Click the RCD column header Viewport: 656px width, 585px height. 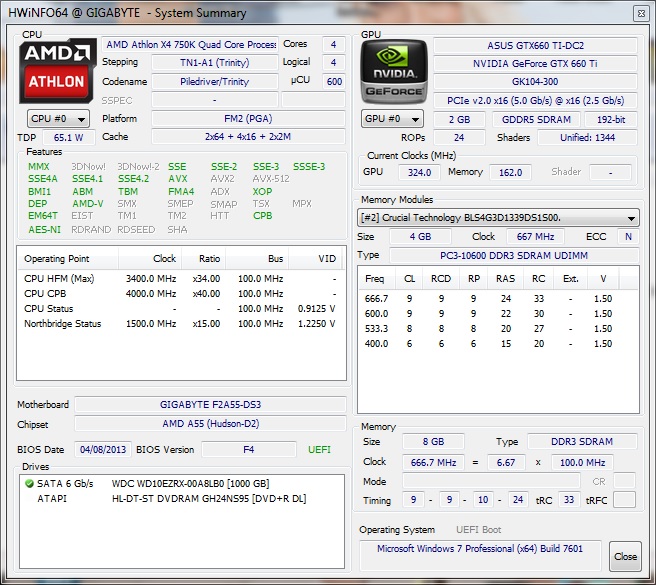tap(441, 279)
